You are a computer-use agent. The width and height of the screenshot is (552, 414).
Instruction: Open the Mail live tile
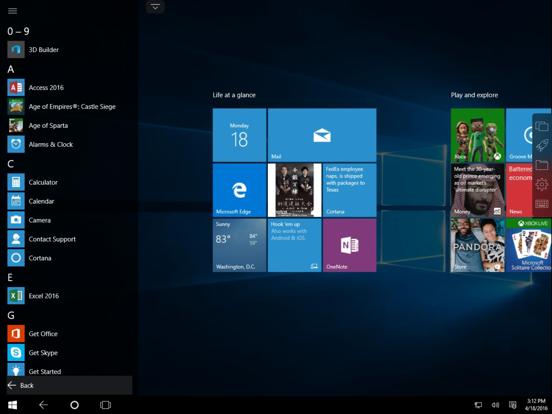[322, 135]
